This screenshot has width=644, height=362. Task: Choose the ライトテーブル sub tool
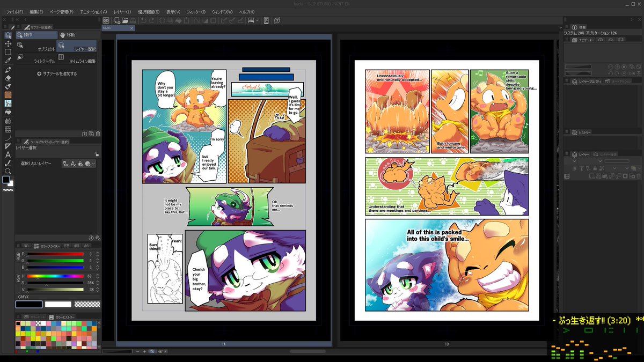(36, 58)
